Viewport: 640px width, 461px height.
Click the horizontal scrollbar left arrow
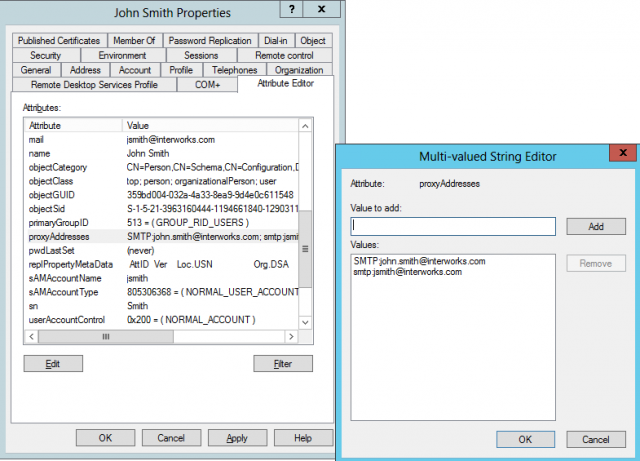pos(30,338)
